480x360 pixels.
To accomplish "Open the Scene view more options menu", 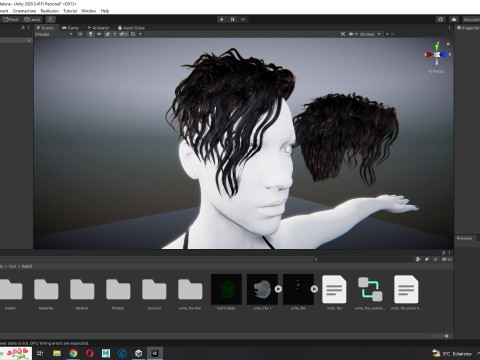I will (x=449, y=28).
